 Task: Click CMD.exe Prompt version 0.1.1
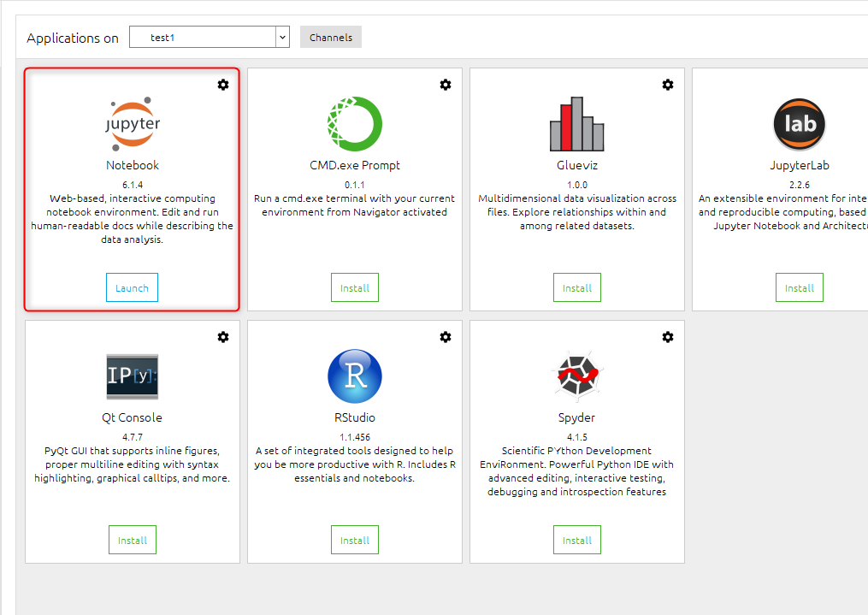pyautogui.click(x=355, y=185)
